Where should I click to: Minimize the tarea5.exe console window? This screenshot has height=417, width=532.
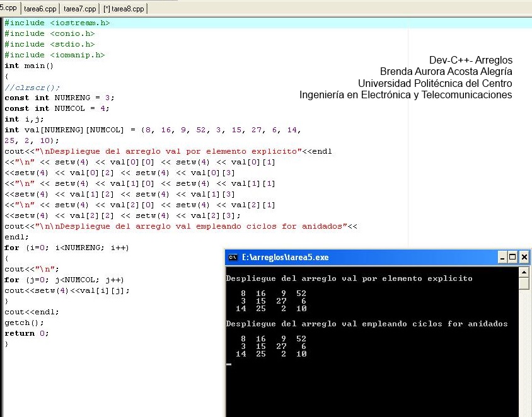[502, 257]
